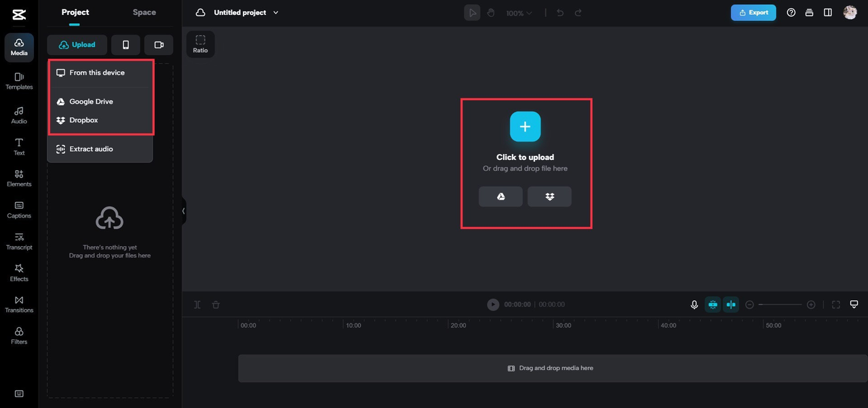Click the cloud upload icon in empty media area
This screenshot has height=408, width=868.
[110, 219]
